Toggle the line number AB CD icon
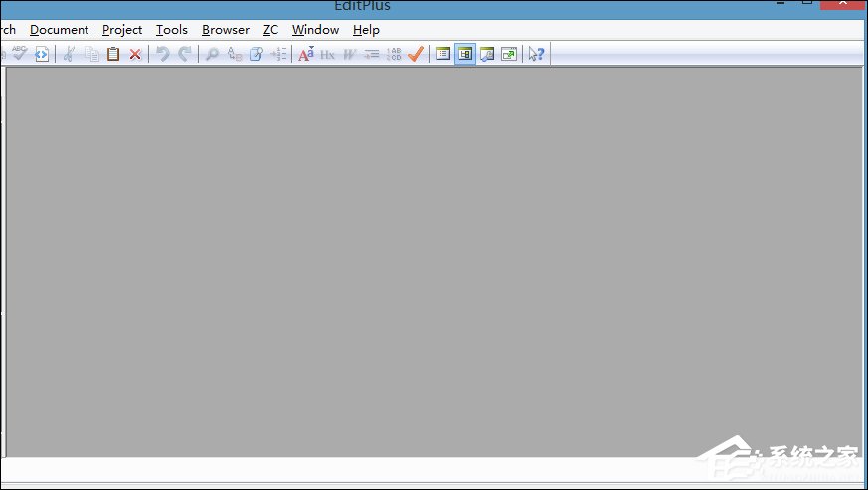 click(394, 54)
